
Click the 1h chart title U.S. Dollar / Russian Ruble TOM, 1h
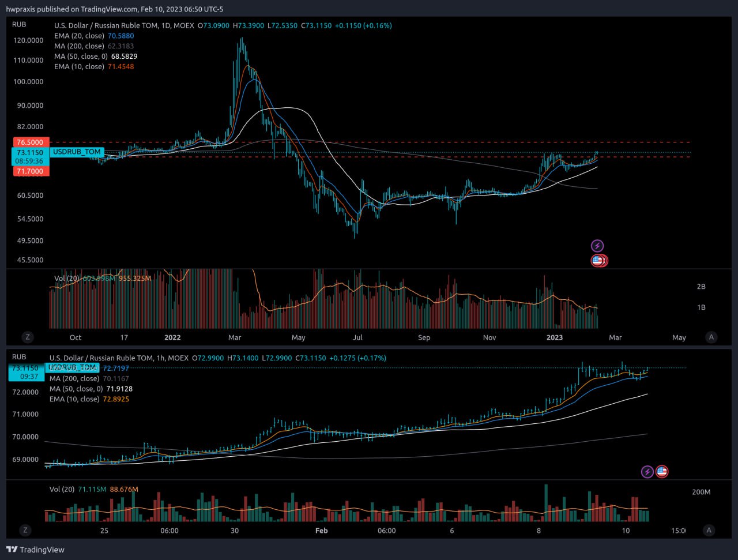[x=119, y=358]
